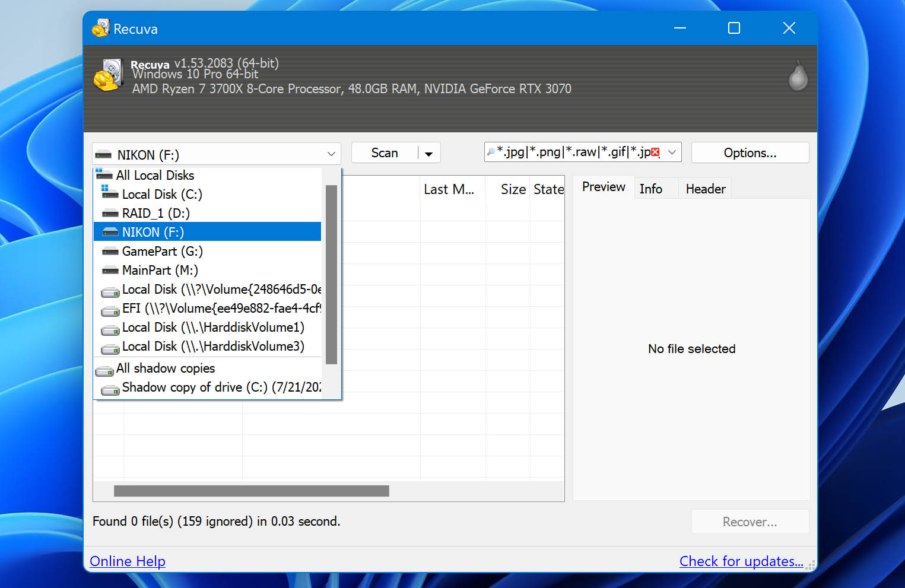
Task: Select Local Disk HarddiskVolume1 entry
Action: tap(207, 327)
